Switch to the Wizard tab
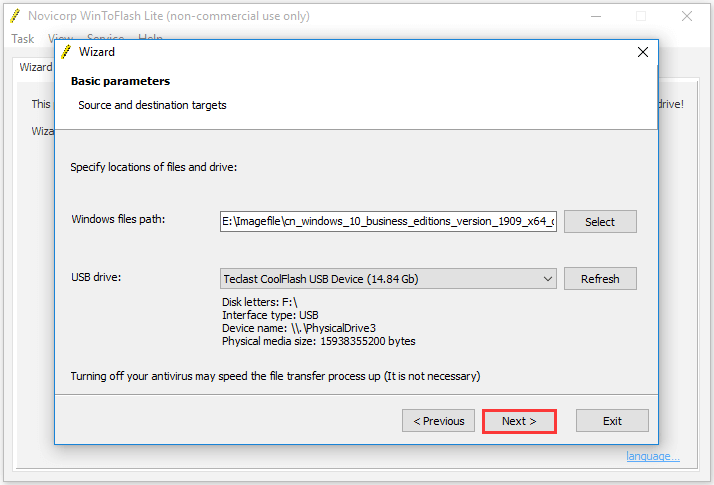The height and width of the screenshot is (485, 714). [35, 67]
